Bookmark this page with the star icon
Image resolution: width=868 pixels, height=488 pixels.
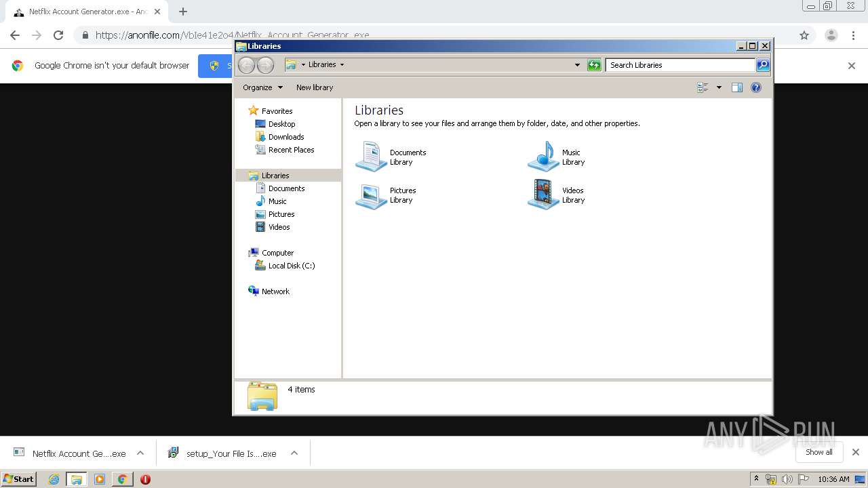(804, 35)
